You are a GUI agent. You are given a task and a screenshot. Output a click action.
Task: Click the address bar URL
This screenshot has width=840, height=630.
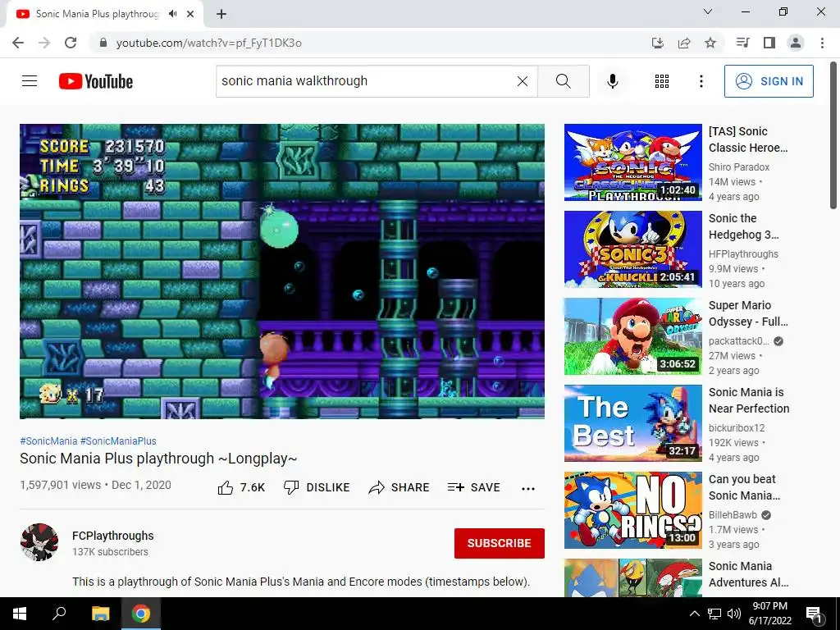pos(209,43)
